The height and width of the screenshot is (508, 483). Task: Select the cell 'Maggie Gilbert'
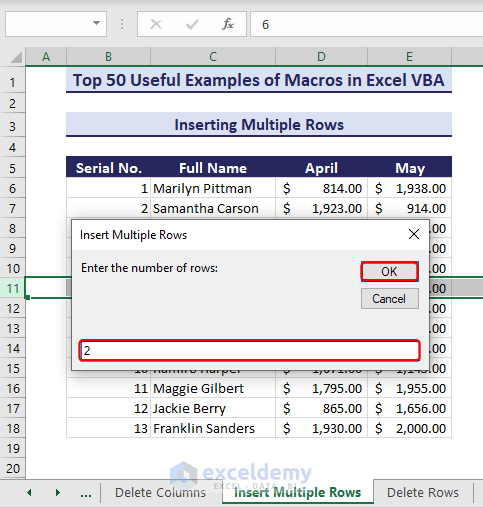pyautogui.click(x=213, y=388)
